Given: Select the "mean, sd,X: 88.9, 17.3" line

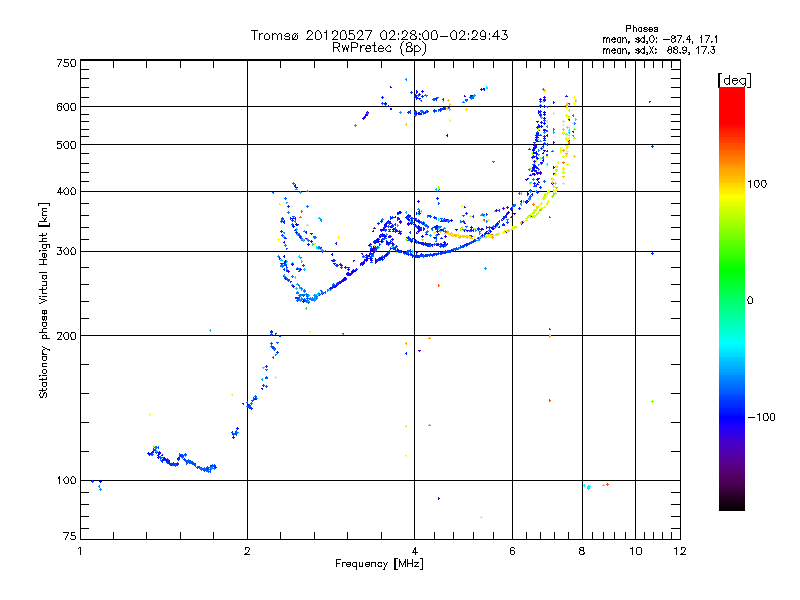Looking at the screenshot, I should (659, 50).
